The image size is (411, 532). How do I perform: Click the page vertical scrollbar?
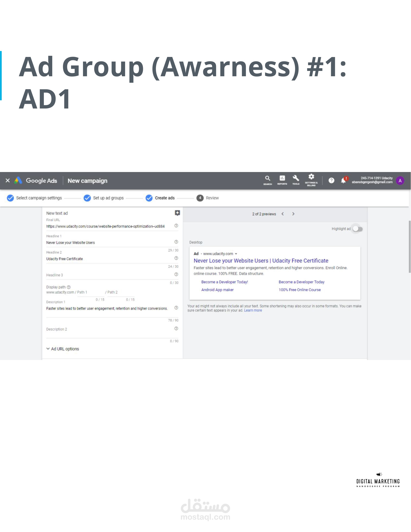point(410,246)
